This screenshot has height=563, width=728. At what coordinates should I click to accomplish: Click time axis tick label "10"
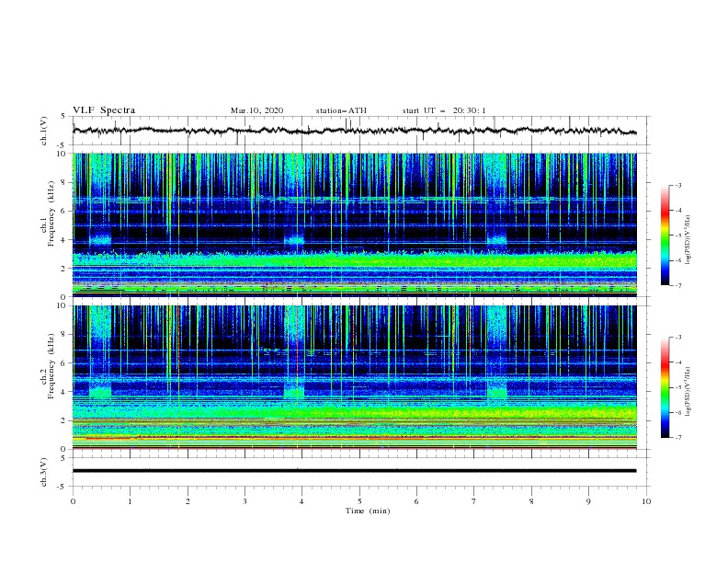point(646,501)
